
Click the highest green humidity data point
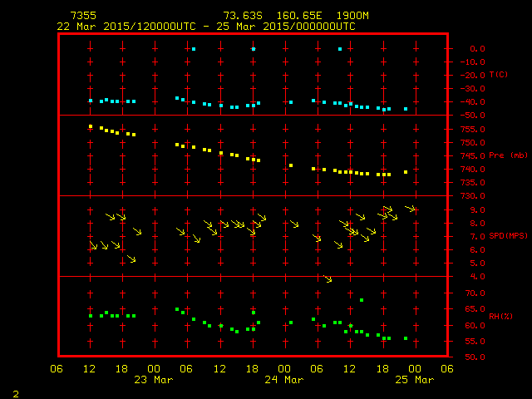pos(362,300)
